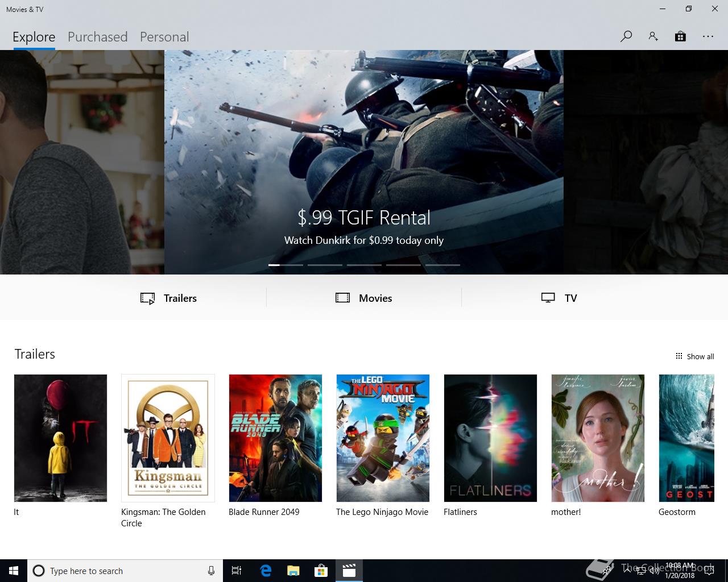Click Movies & TV clapperboard taskbar icon
Viewport: 728px width, 582px height.
pyautogui.click(x=349, y=571)
